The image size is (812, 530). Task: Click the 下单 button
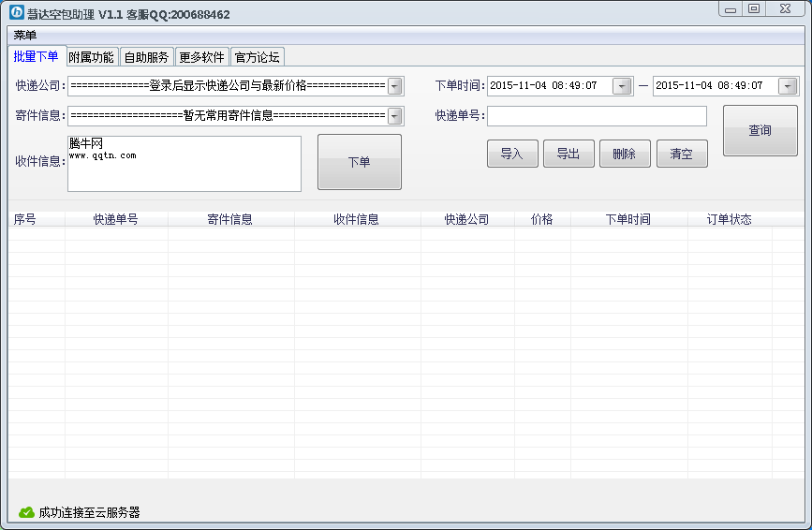(x=360, y=162)
